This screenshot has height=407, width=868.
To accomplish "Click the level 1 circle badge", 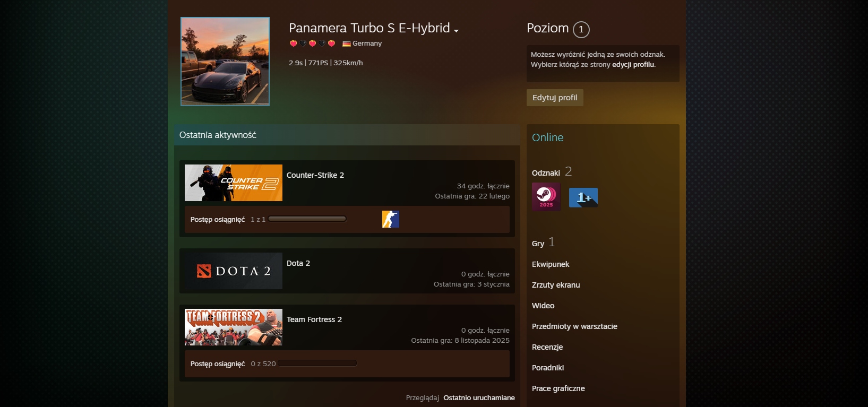I will coord(581,30).
